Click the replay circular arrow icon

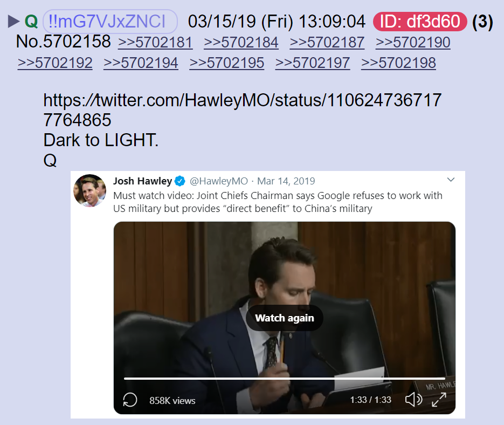coord(130,400)
